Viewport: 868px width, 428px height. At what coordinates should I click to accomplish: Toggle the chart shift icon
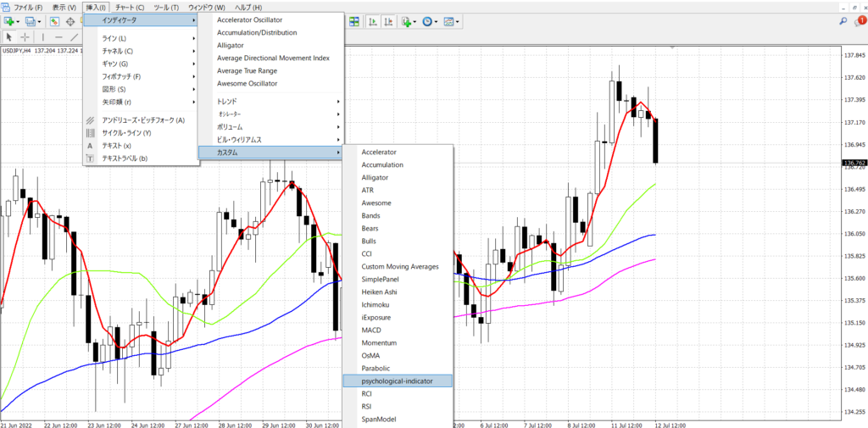tap(388, 21)
